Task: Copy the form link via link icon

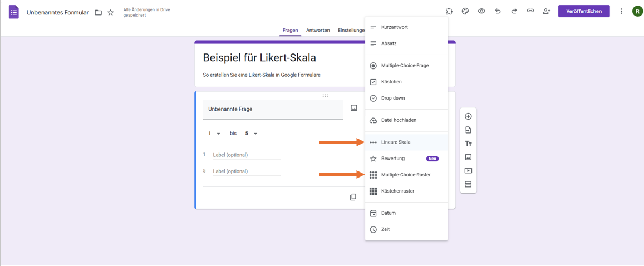Action: (530, 12)
